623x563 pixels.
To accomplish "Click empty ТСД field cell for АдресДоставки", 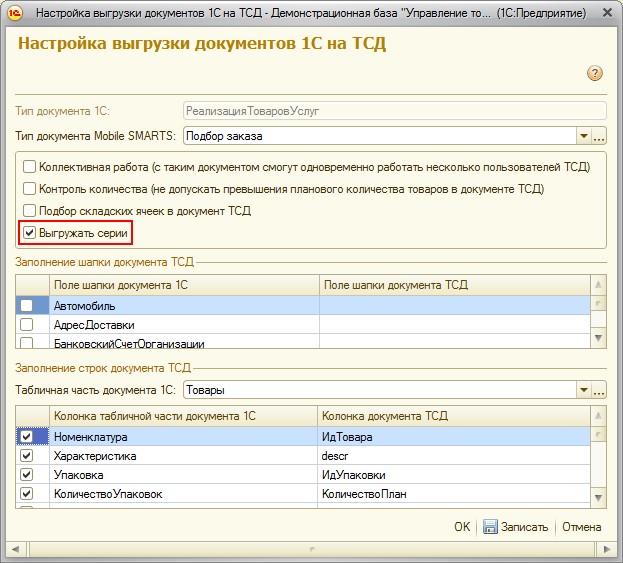I will (455, 325).
